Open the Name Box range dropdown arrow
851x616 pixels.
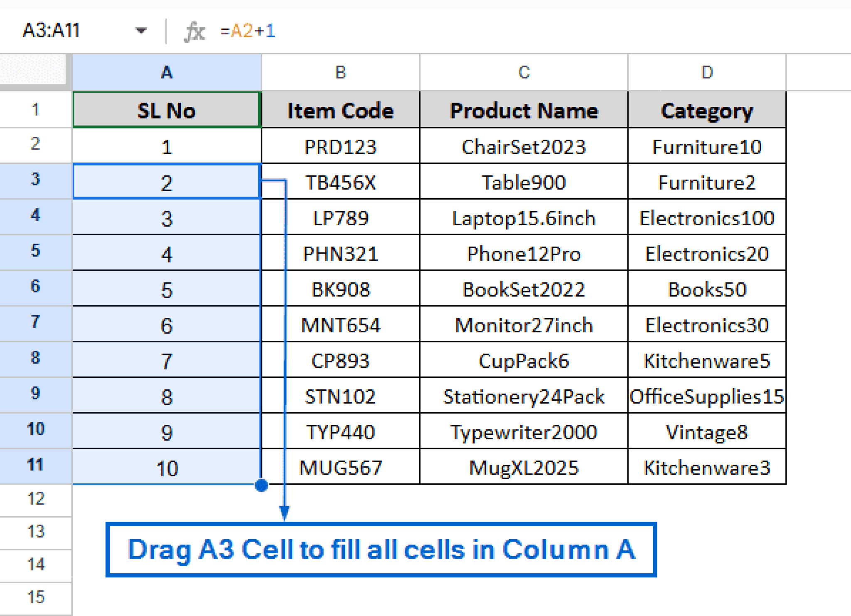coord(141,31)
